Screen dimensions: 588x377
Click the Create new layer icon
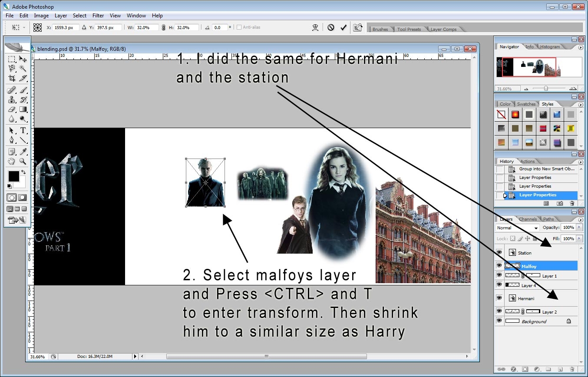pyautogui.click(x=560, y=369)
